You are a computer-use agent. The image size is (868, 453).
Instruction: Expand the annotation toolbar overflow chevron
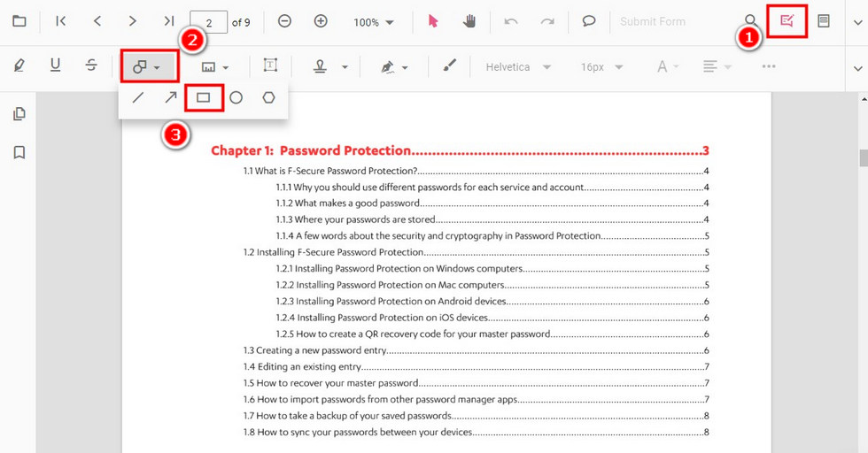tap(857, 69)
